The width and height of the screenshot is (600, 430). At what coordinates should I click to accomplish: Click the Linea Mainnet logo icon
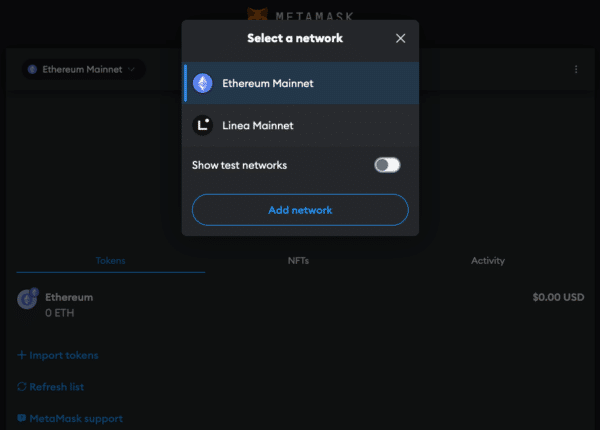pyautogui.click(x=202, y=126)
